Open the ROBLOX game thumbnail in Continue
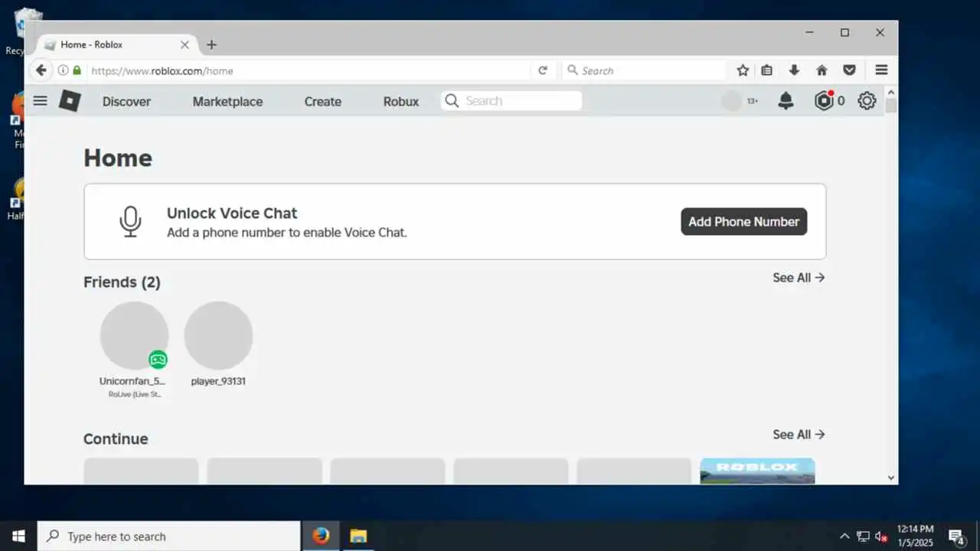980x551 pixels. 757,471
